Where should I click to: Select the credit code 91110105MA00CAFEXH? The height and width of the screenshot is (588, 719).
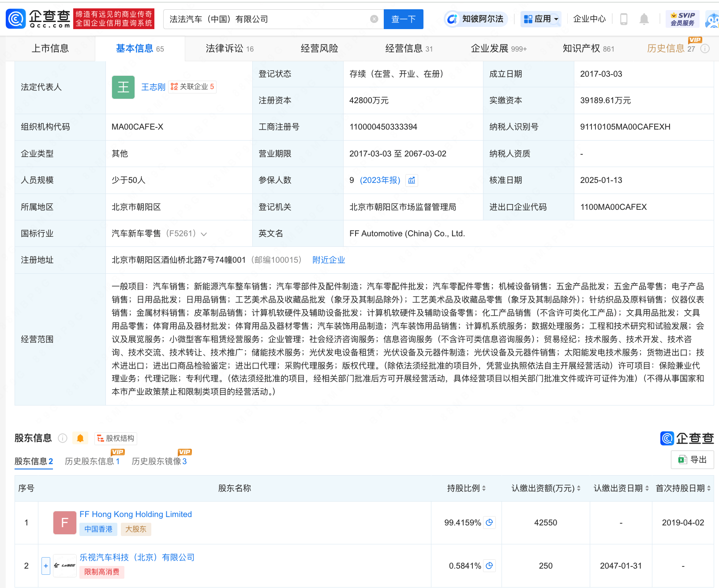click(x=625, y=127)
